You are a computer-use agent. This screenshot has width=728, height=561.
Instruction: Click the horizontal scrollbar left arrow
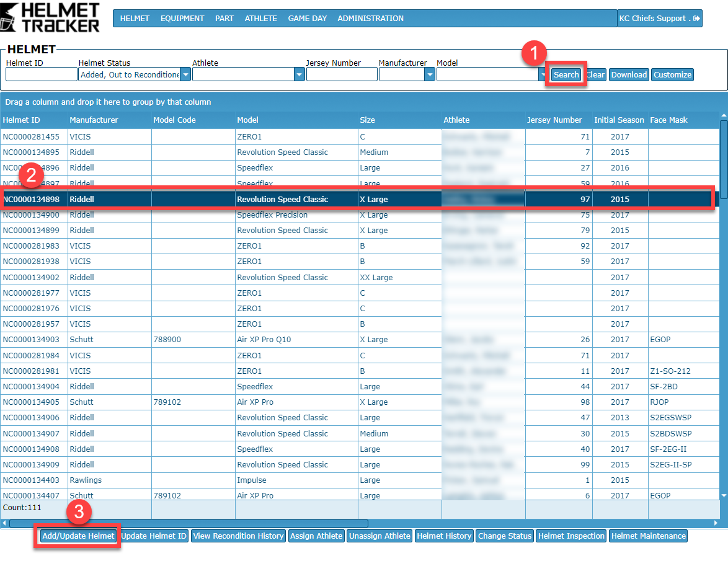[4, 523]
